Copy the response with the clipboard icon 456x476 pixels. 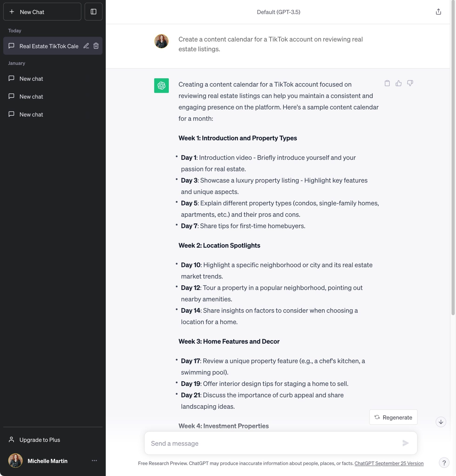tap(387, 83)
